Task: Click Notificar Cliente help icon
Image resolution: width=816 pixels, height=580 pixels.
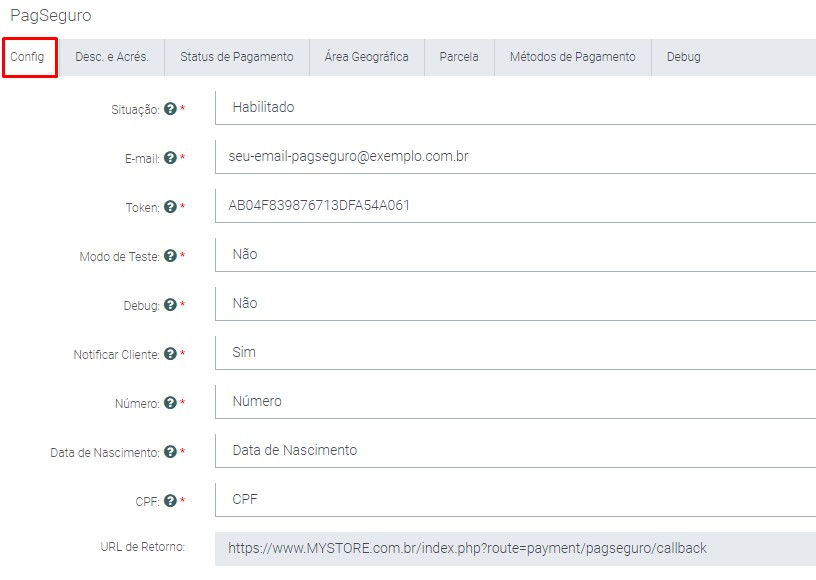Action: point(170,354)
